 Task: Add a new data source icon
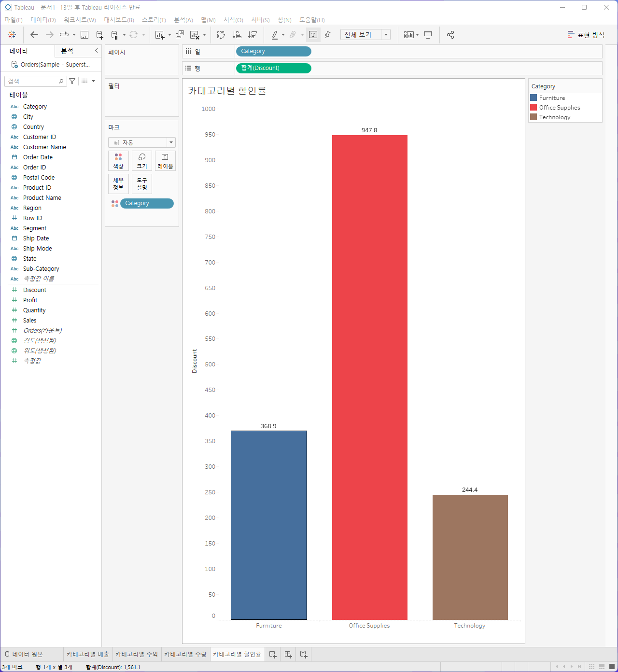(x=99, y=35)
